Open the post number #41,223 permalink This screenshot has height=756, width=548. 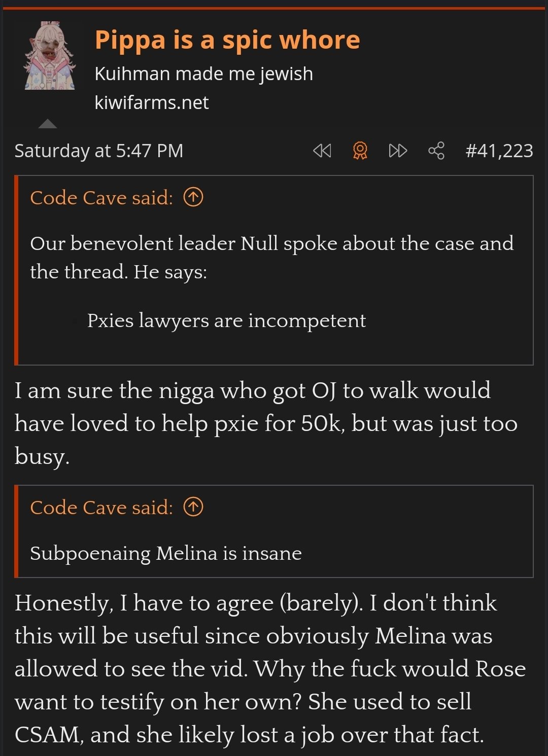coord(499,151)
